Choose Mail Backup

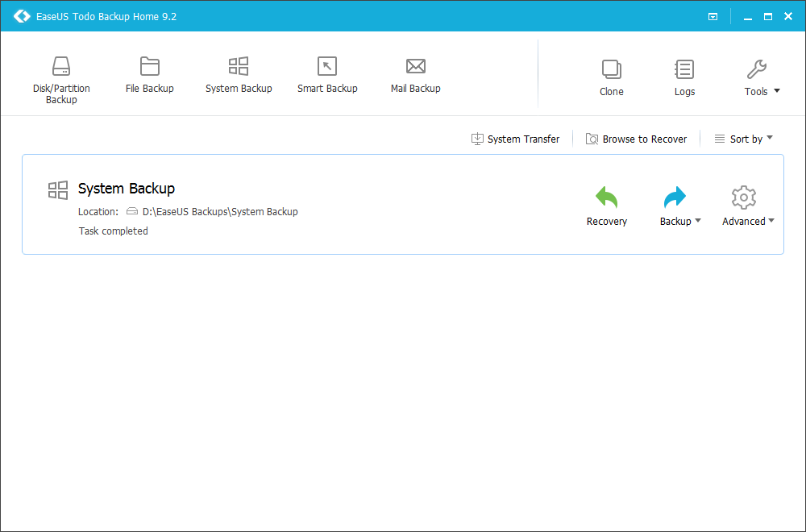(415, 75)
